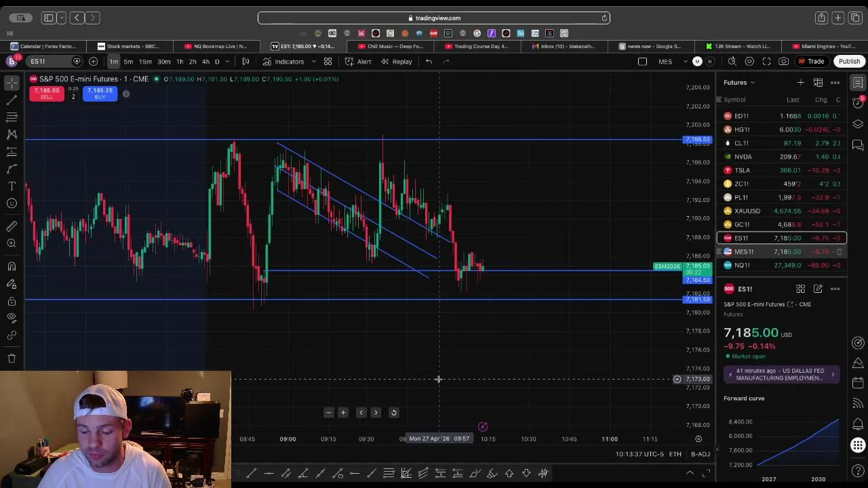Switch to Miami Engines YouTube browser tab
The height and width of the screenshot is (488, 868).
(x=825, y=46)
